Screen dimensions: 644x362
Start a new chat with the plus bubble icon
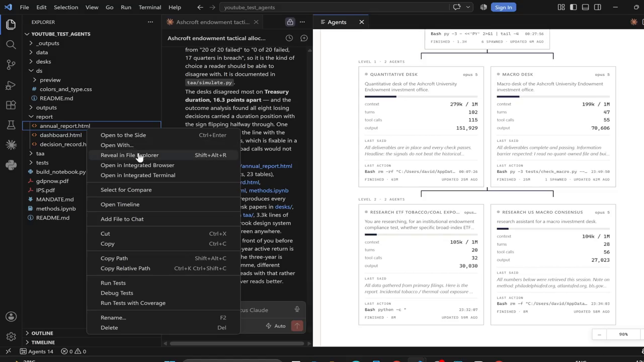pyautogui.click(x=304, y=38)
